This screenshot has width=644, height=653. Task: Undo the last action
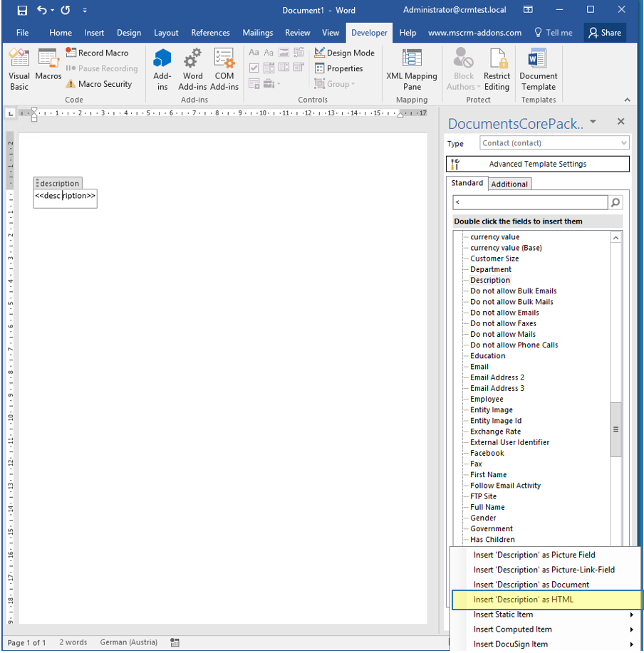click(x=41, y=10)
